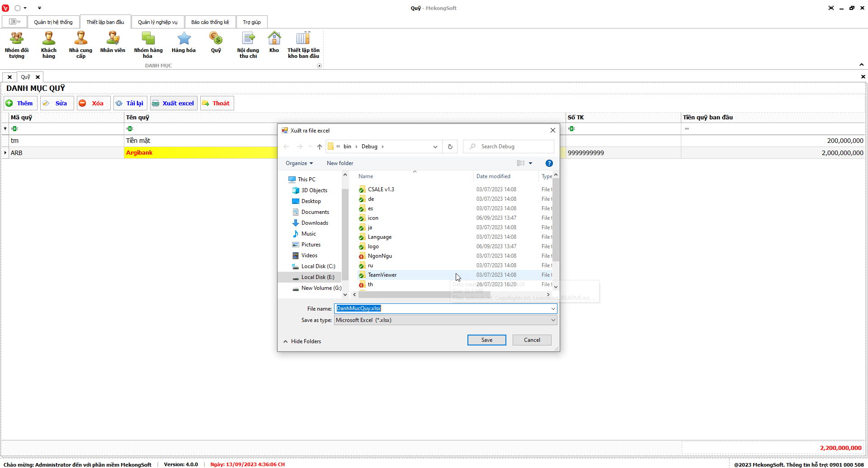Open Nội dung thu chi icon
The image size is (868, 468).
[x=248, y=45]
